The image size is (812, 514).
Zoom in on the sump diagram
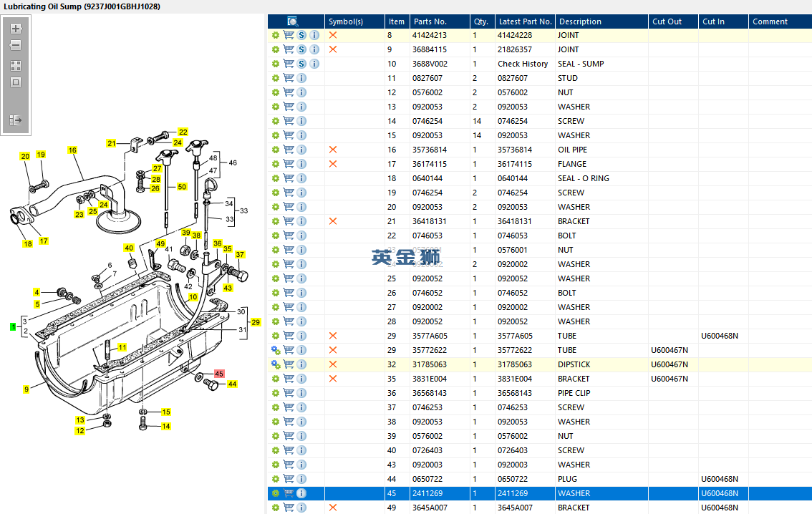click(x=16, y=29)
